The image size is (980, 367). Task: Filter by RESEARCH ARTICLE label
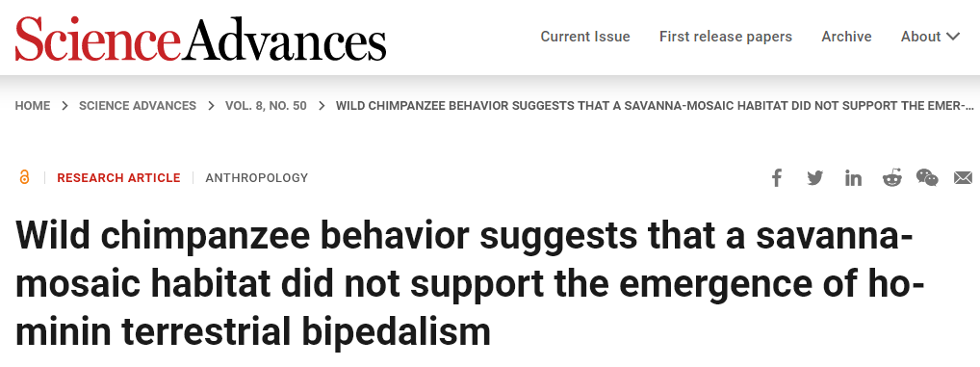[x=118, y=178]
